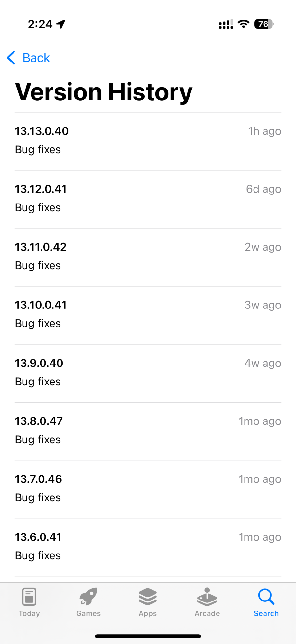
Task: Open the Apps stack icon
Action: tap(148, 596)
